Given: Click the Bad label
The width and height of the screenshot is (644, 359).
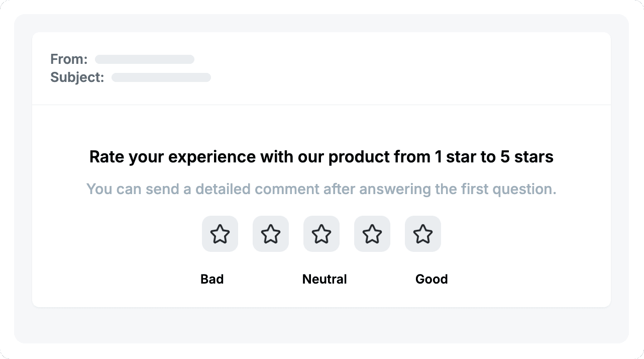Looking at the screenshot, I should pos(212,279).
